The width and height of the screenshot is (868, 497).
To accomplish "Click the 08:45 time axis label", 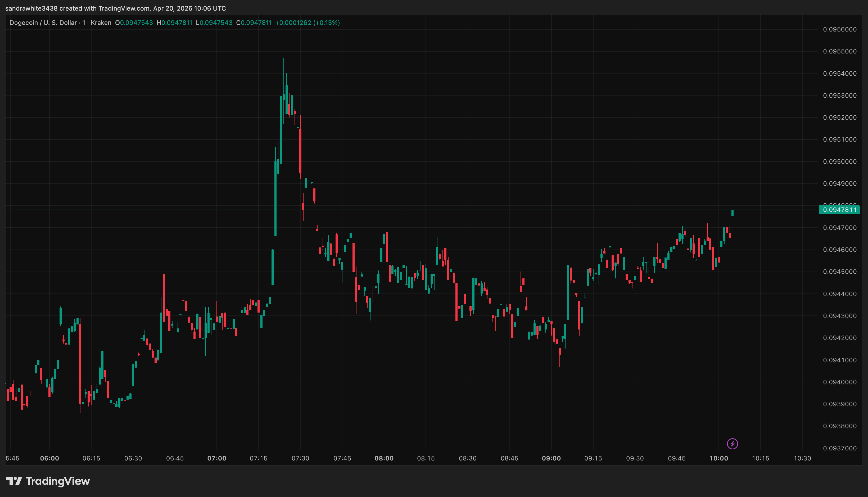I will (510, 458).
